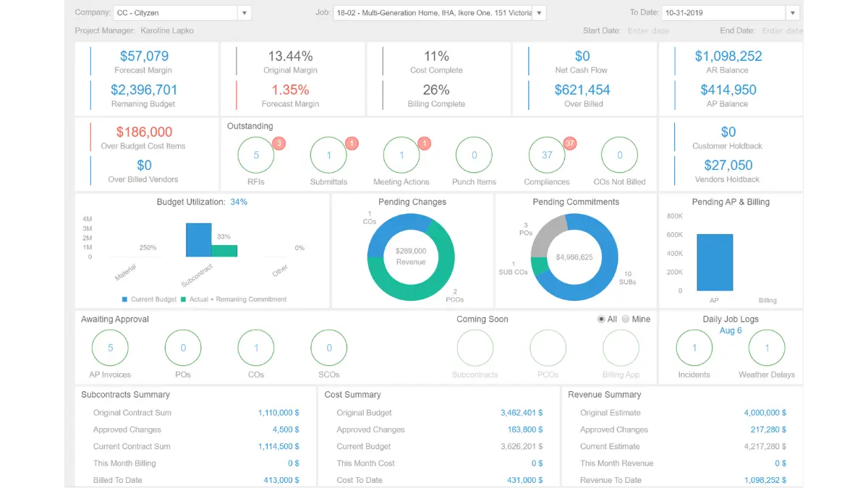Image resolution: width=868 pixels, height=488 pixels.
Task: Click the $57,079 Forecast Margin value
Action: click(x=144, y=56)
